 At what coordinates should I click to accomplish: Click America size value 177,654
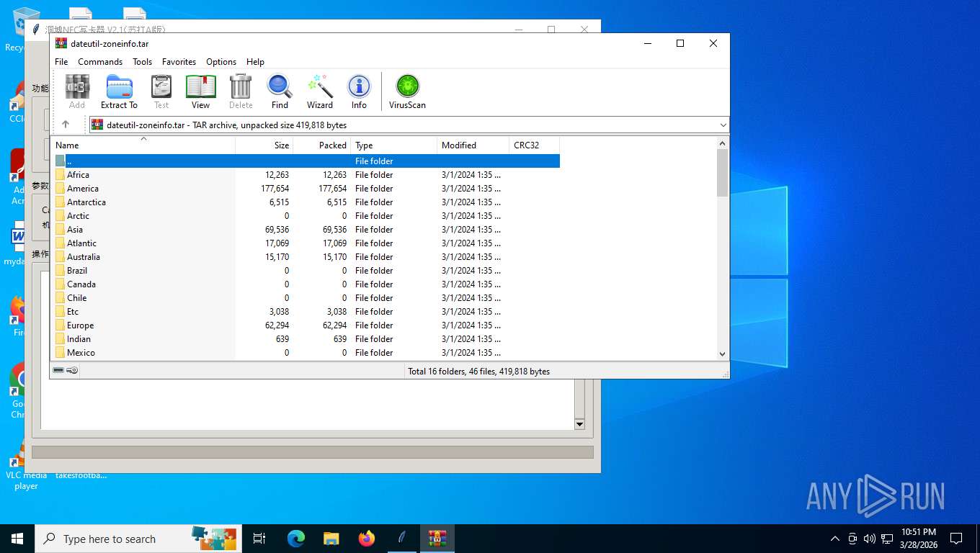click(275, 189)
